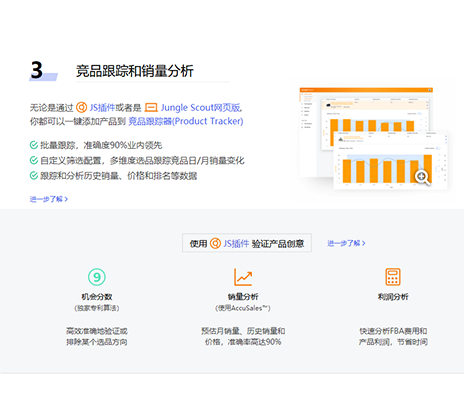Click the subtitle (独家专利算法)
The image size is (464, 420).
click(x=97, y=308)
